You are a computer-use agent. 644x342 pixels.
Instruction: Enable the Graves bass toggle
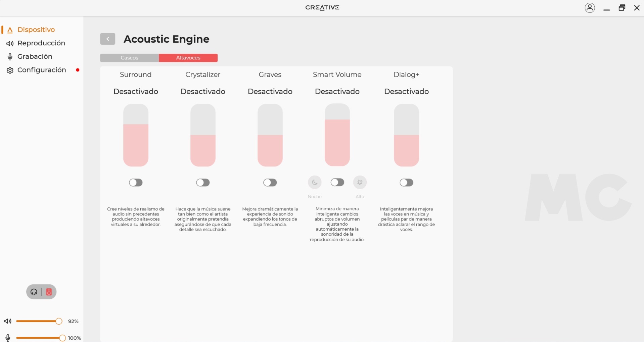tap(270, 182)
